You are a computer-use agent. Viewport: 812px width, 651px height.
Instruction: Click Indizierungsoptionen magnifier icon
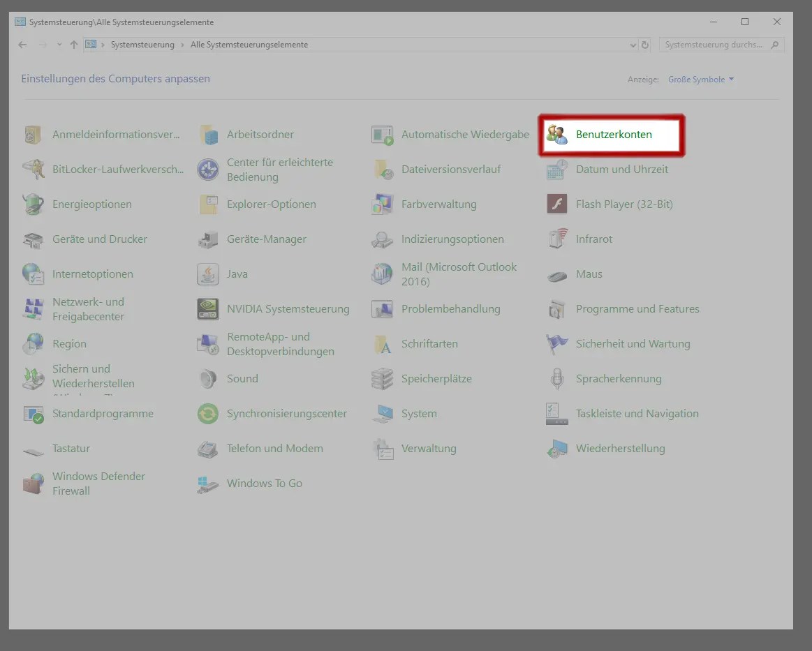(x=382, y=239)
